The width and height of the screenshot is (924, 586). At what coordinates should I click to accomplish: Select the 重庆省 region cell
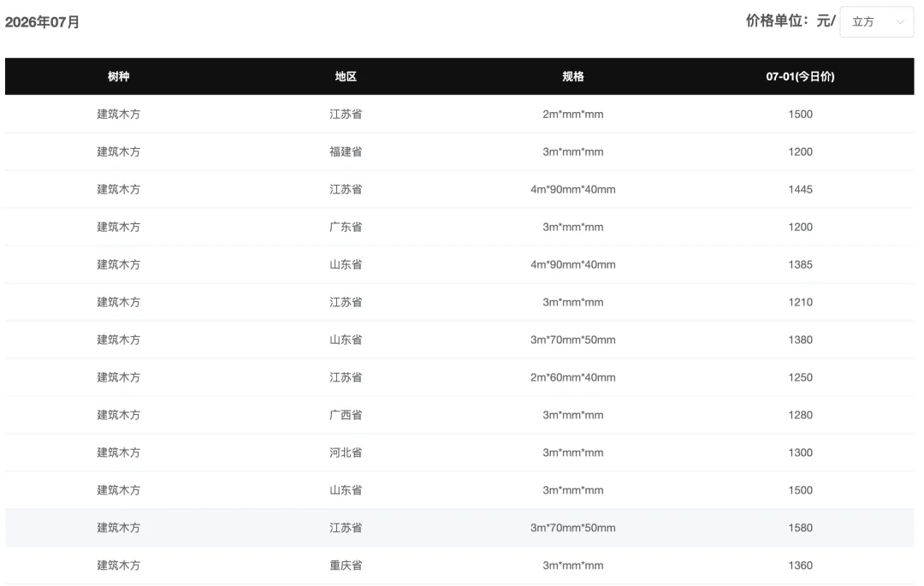pyautogui.click(x=346, y=565)
